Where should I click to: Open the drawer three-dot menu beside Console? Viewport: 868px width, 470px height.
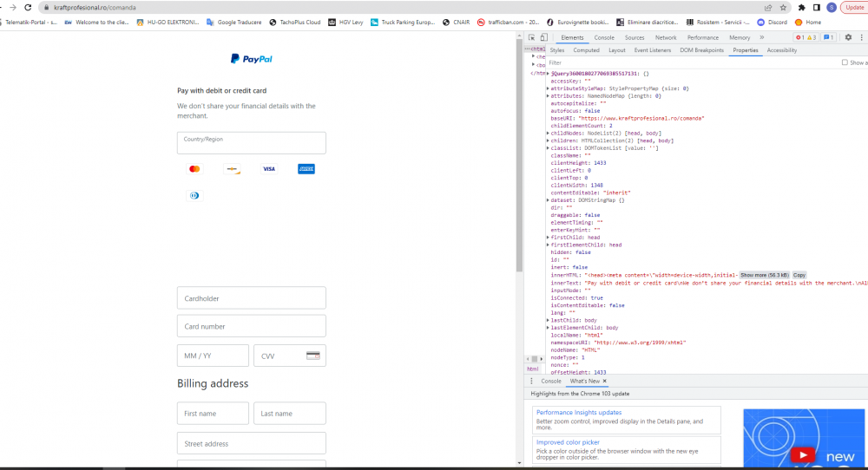click(x=531, y=381)
